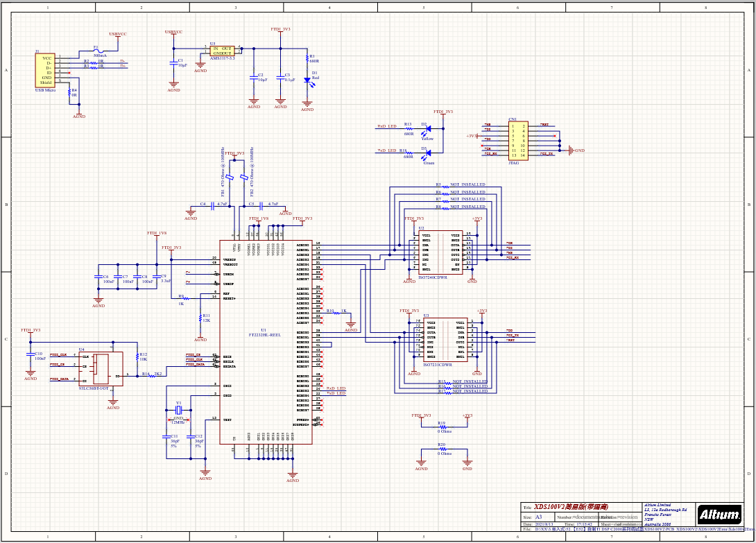Image resolution: width=756 pixels, height=543 pixels.
Task: Select capacitor C12 36pF
Action: pos(191,437)
